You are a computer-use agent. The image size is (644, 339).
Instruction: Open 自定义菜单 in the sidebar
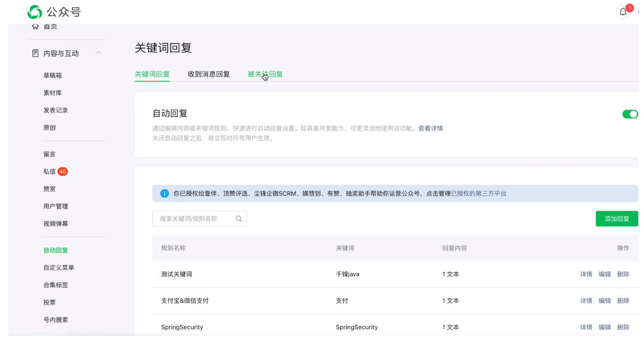point(59,268)
